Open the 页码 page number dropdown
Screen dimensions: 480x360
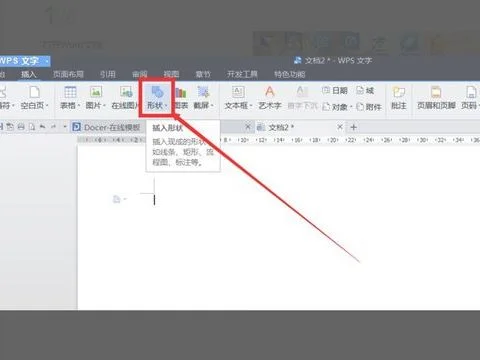point(471,98)
